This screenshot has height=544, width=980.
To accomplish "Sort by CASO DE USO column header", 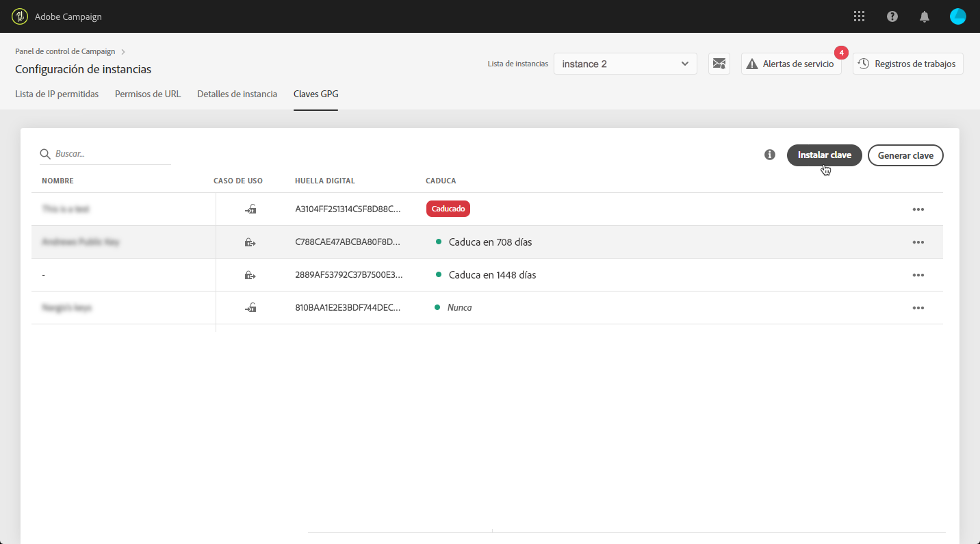I will [x=238, y=181].
